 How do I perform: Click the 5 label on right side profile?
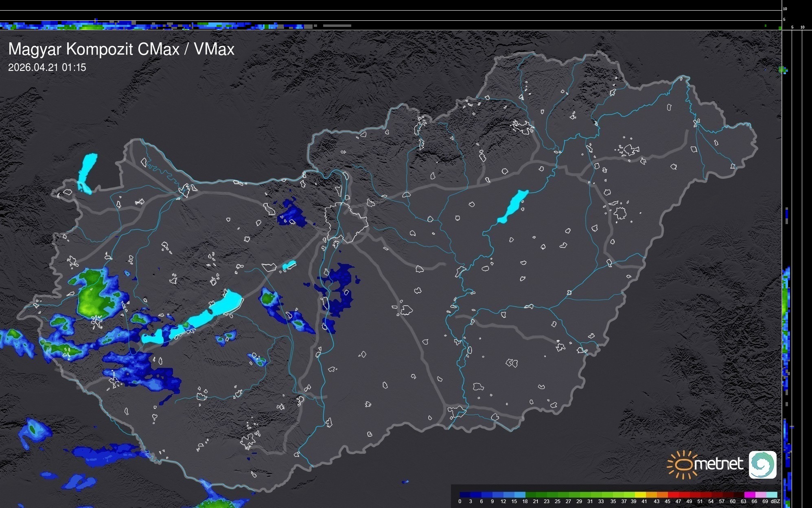click(792, 27)
